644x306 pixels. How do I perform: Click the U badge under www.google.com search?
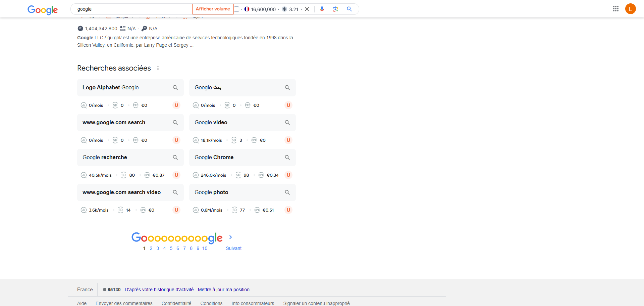pos(176,140)
